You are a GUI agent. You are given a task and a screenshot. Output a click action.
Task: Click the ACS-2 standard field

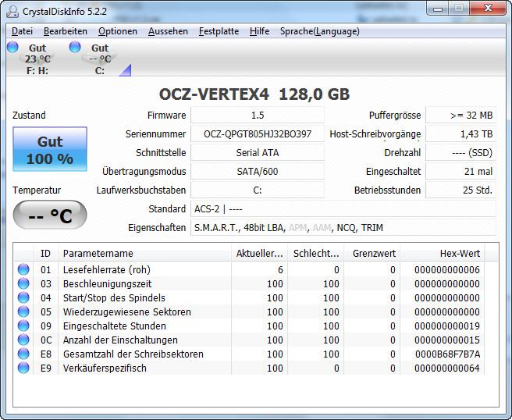[343, 208]
